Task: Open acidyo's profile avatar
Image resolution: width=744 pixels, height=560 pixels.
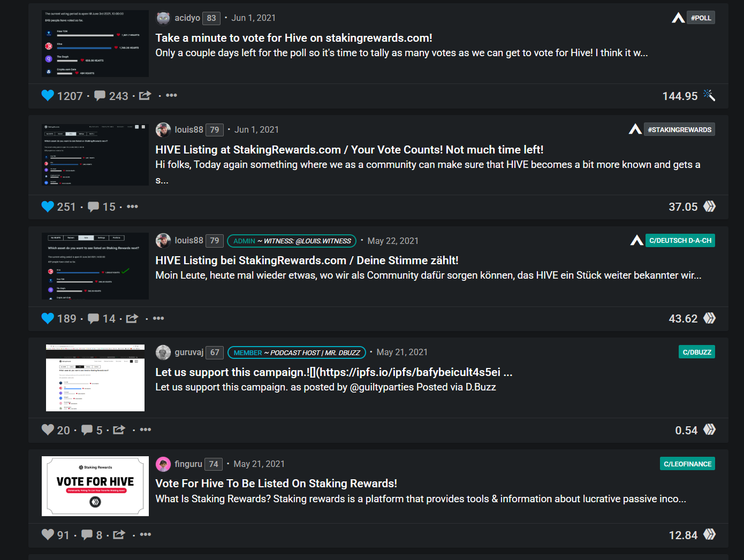Action: click(163, 18)
